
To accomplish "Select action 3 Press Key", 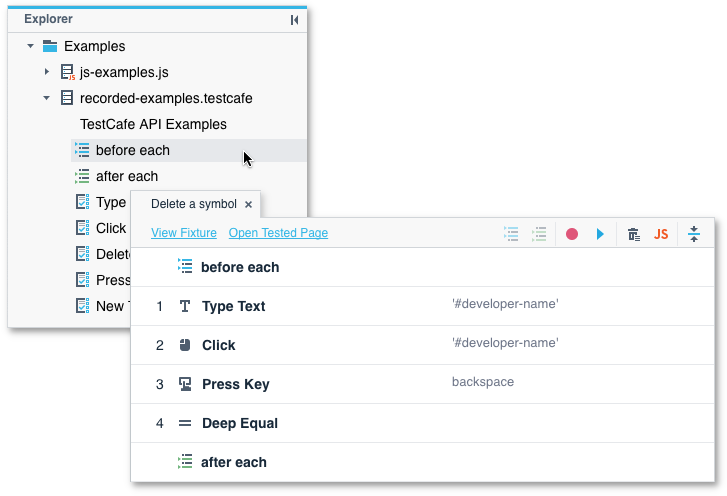I will pos(422,384).
